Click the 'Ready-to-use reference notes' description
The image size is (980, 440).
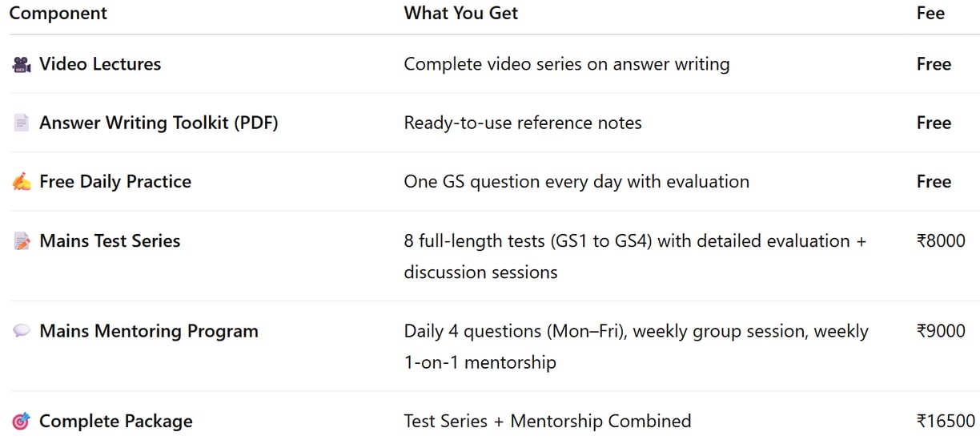(x=523, y=123)
